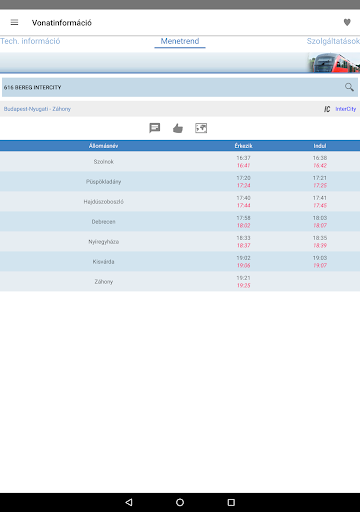Tap the Android recent apps button
This screenshot has width=360, height=512.
[x=231, y=502]
